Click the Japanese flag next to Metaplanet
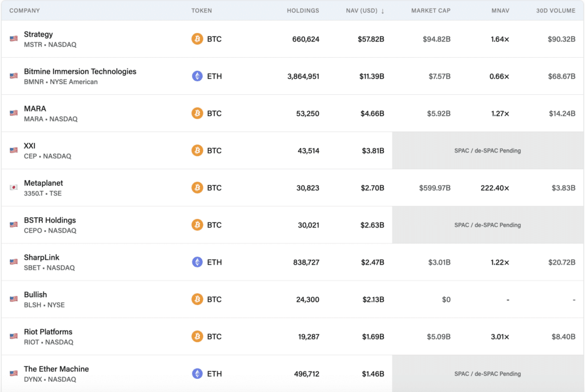Screen dimensions: 585x392 click(x=13, y=187)
